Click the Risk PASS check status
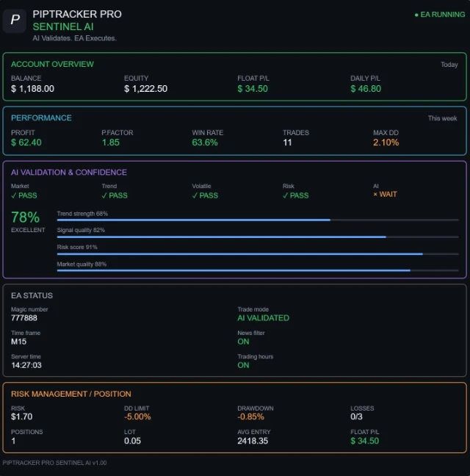The image size is (470, 476). [295, 195]
